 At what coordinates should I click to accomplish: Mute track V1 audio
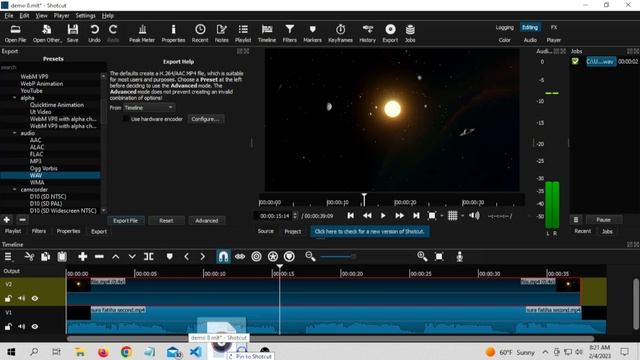22,327
